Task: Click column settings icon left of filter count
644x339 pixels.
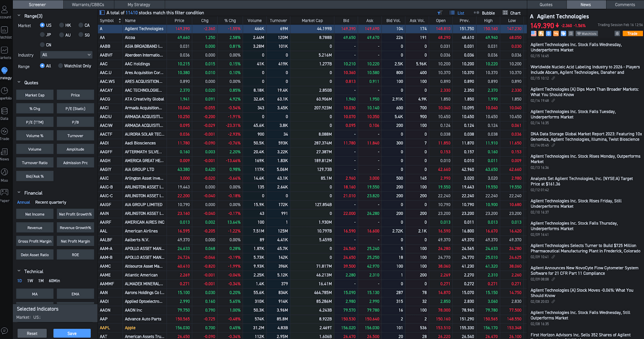Action: 102,12
